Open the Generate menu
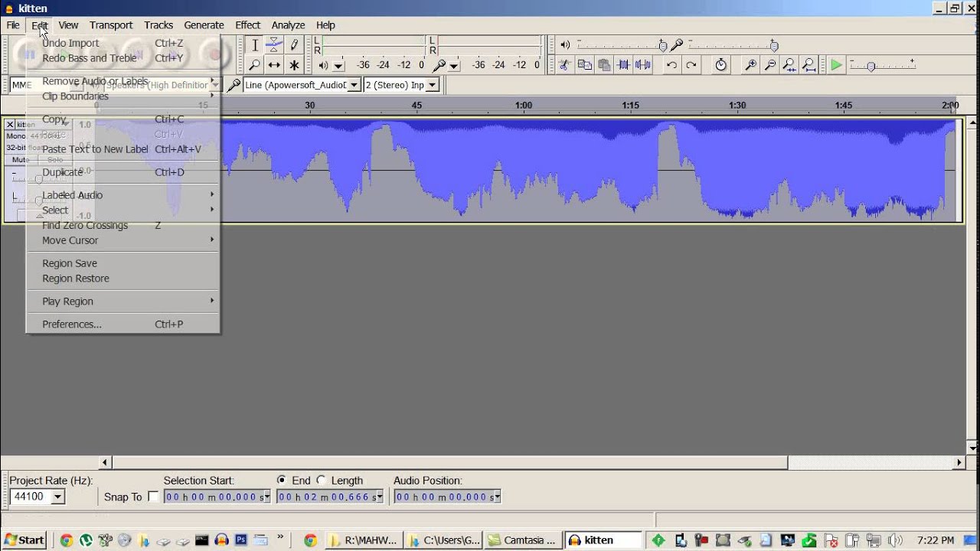 [204, 25]
